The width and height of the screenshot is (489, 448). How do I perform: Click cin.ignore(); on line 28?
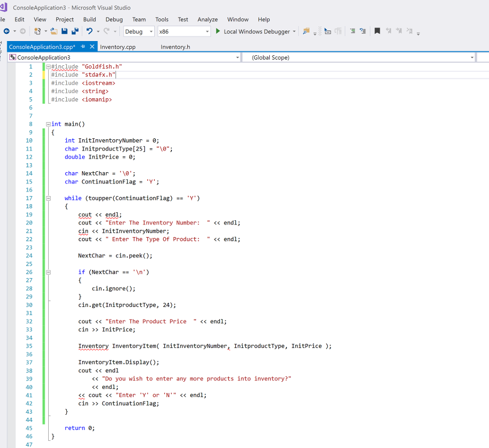(114, 289)
